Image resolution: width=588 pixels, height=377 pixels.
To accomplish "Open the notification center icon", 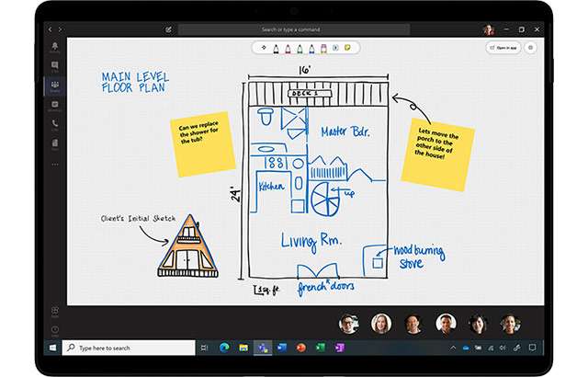I will 533,348.
